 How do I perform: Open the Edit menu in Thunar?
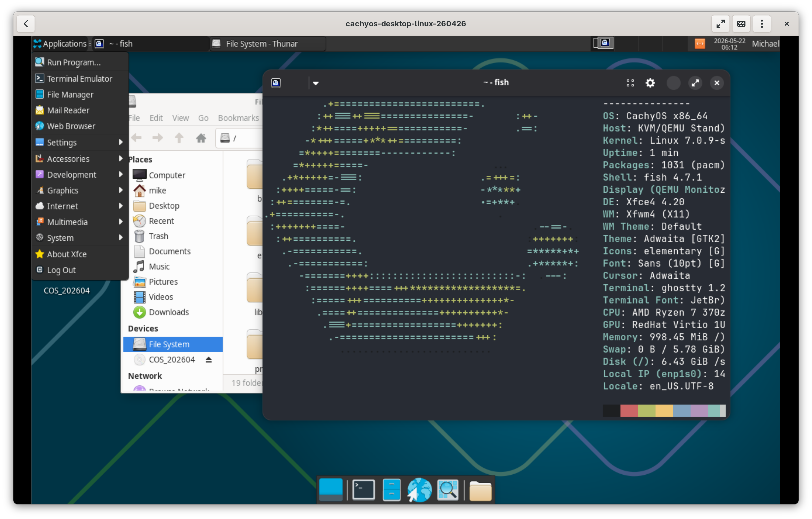point(156,118)
